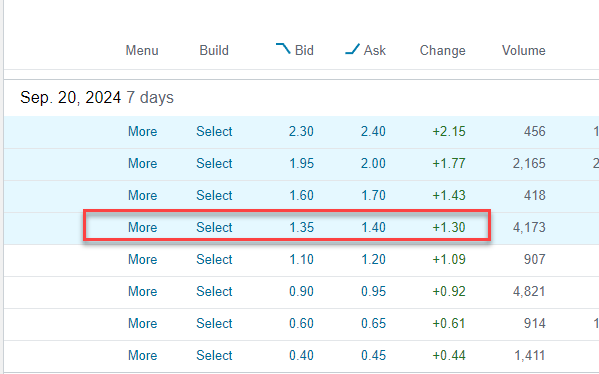599x374 pixels.
Task: Click Select in the 0.60 bid row
Action: pos(214,324)
